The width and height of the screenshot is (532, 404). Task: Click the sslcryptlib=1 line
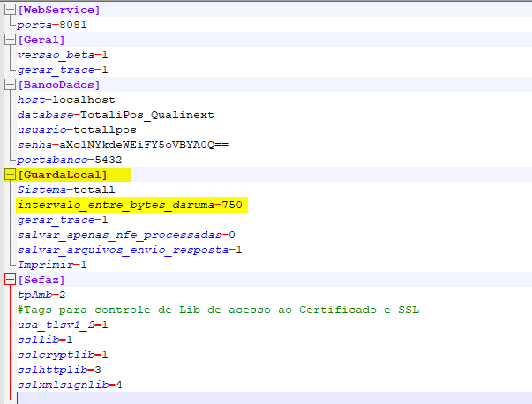point(63,355)
